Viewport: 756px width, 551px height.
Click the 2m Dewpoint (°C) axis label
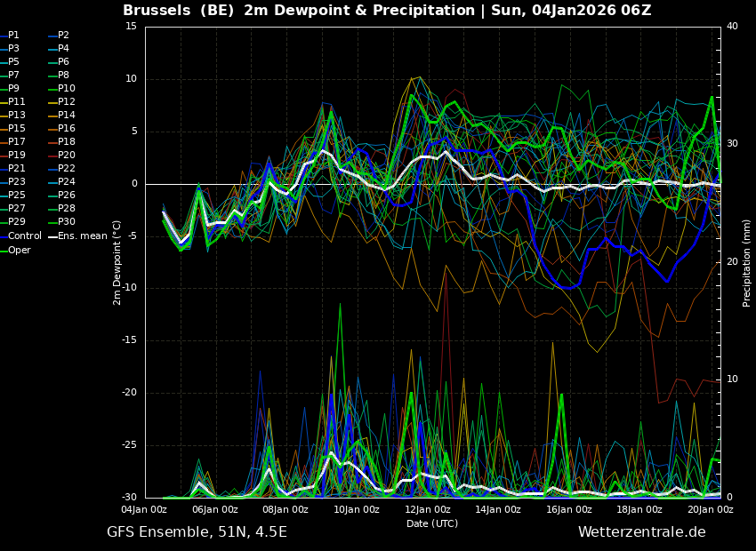click(x=117, y=263)
